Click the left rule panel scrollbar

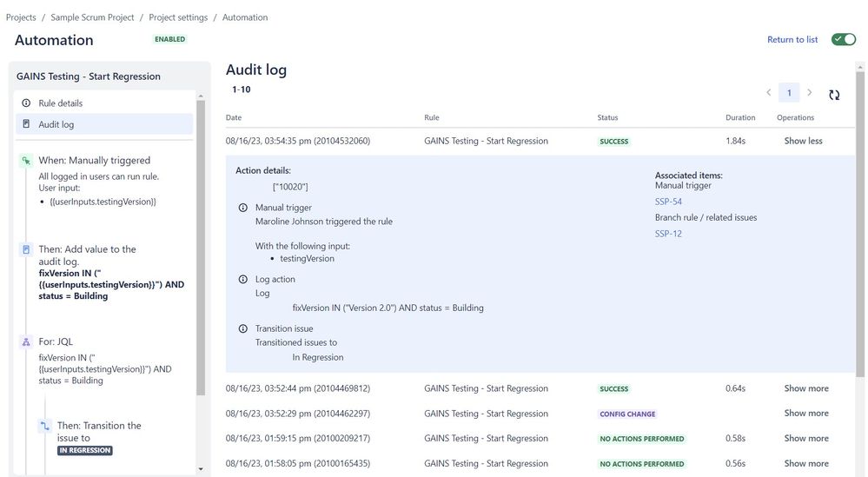pos(201,248)
